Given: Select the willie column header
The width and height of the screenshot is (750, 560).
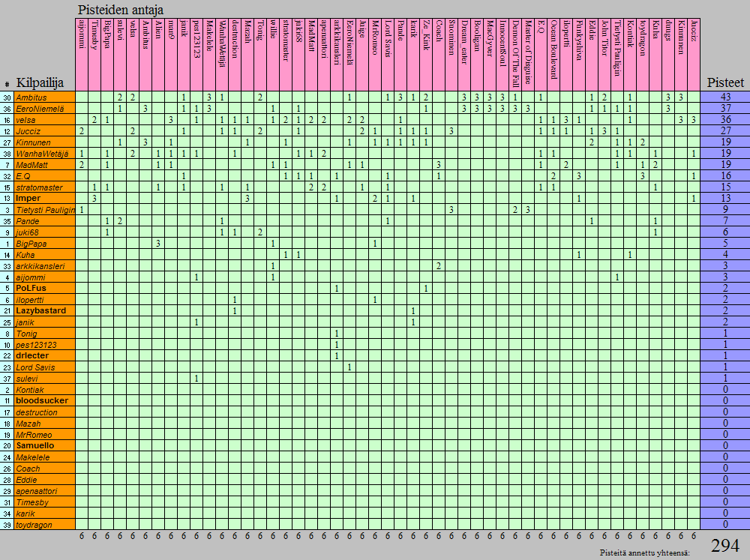Looking at the screenshot, I should [x=273, y=55].
